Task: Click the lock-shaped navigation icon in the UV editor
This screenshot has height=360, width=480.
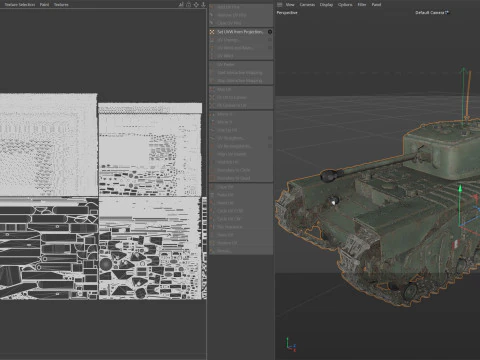Action: pos(188,5)
